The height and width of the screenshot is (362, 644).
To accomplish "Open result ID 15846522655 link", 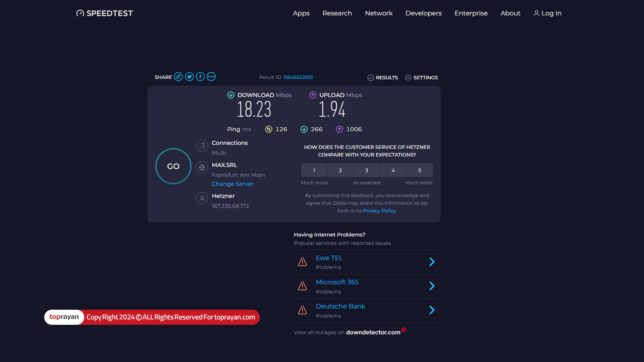I will coord(298,77).
